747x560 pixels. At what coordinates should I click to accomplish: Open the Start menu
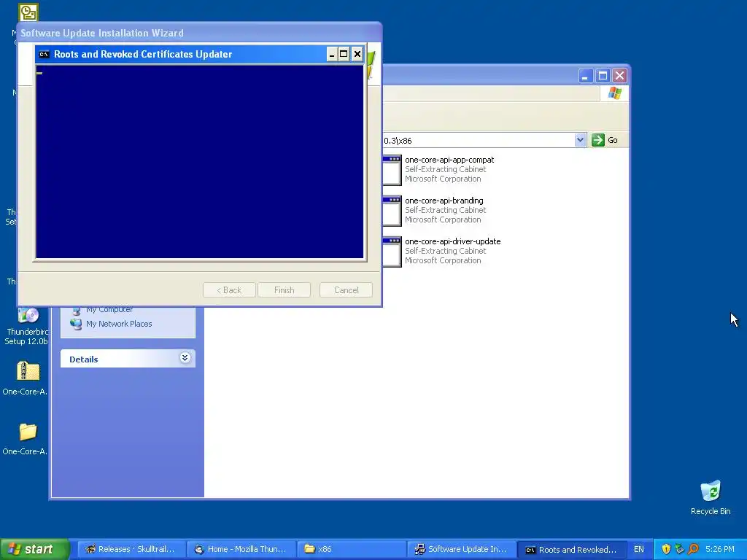point(34,549)
